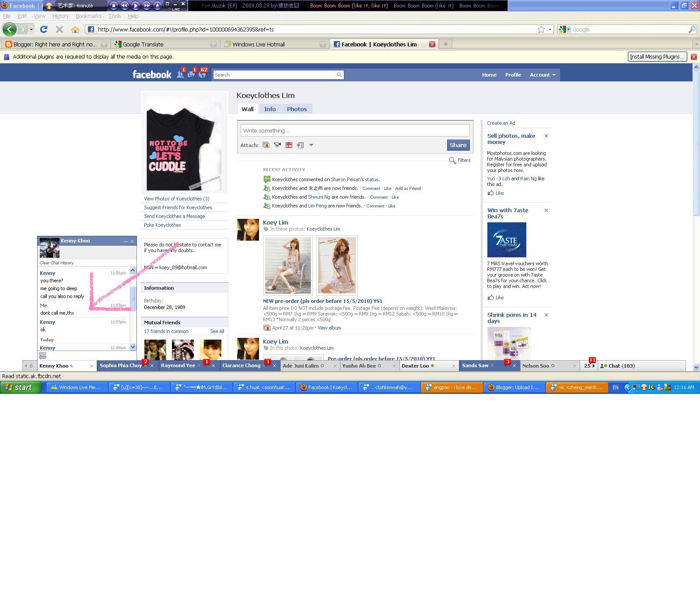Close Raymond Yee chat tab
Image resolution: width=700 pixels, height=600 pixels.
pyautogui.click(x=213, y=366)
